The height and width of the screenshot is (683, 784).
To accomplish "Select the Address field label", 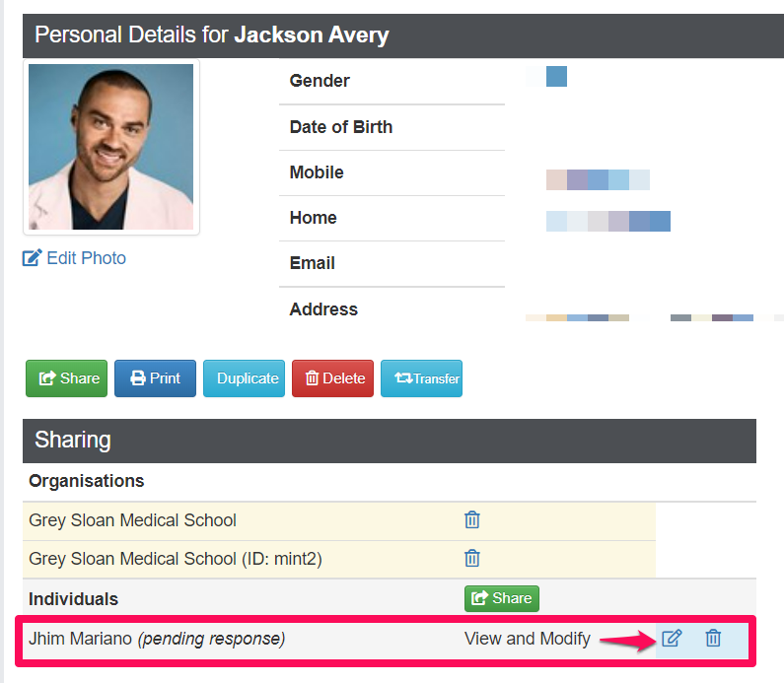I will coord(323,309).
